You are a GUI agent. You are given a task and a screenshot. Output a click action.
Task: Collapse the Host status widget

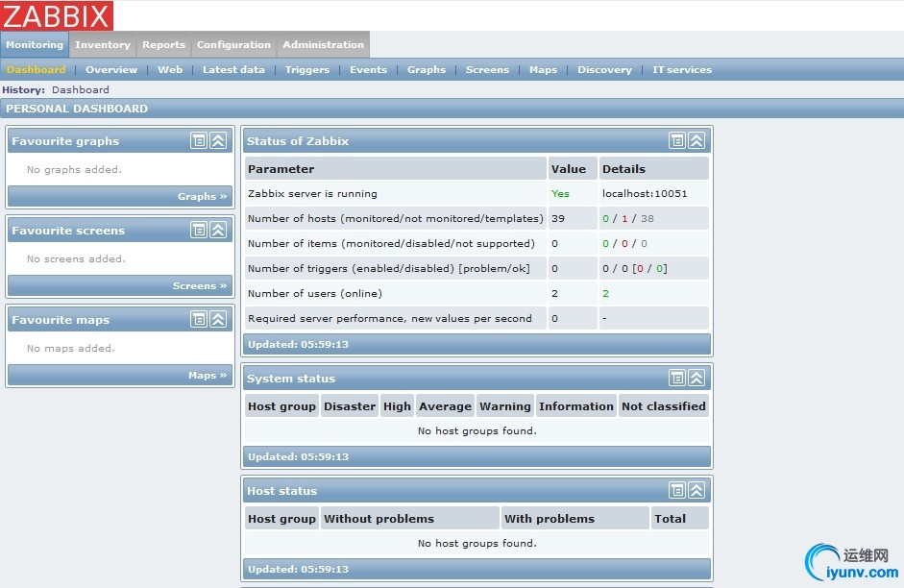point(696,491)
